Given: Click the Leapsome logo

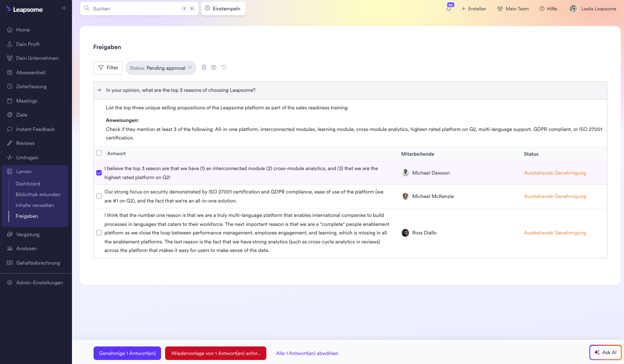Looking at the screenshot, I should tap(24, 9).
